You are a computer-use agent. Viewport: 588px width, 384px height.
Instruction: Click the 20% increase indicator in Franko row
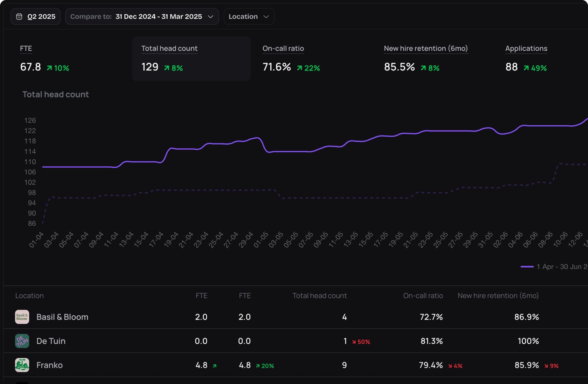(265, 366)
